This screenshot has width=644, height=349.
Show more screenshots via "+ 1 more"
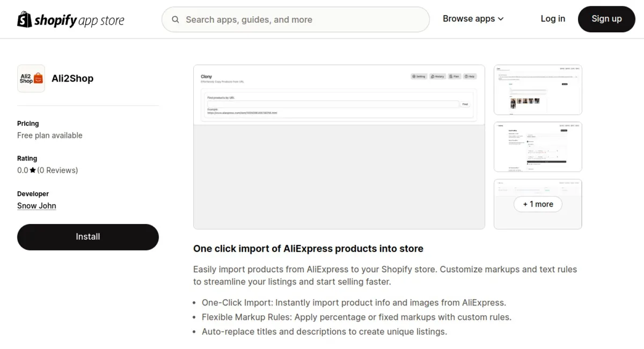coord(538,204)
